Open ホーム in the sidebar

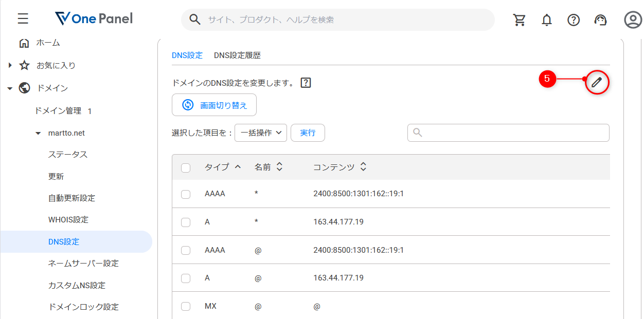point(48,43)
